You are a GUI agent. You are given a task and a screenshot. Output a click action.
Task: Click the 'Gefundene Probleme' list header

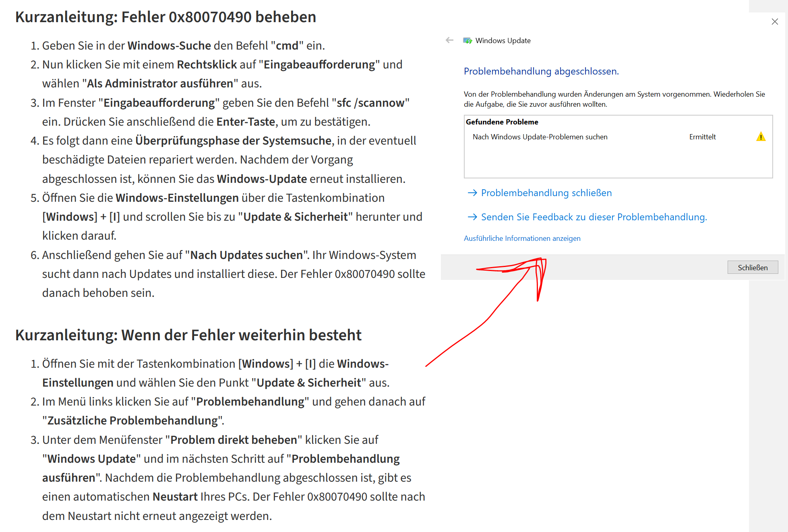click(x=502, y=122)
